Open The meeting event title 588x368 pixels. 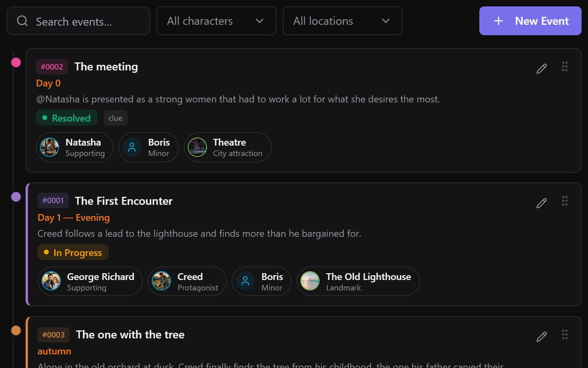[x=106, y=67]
